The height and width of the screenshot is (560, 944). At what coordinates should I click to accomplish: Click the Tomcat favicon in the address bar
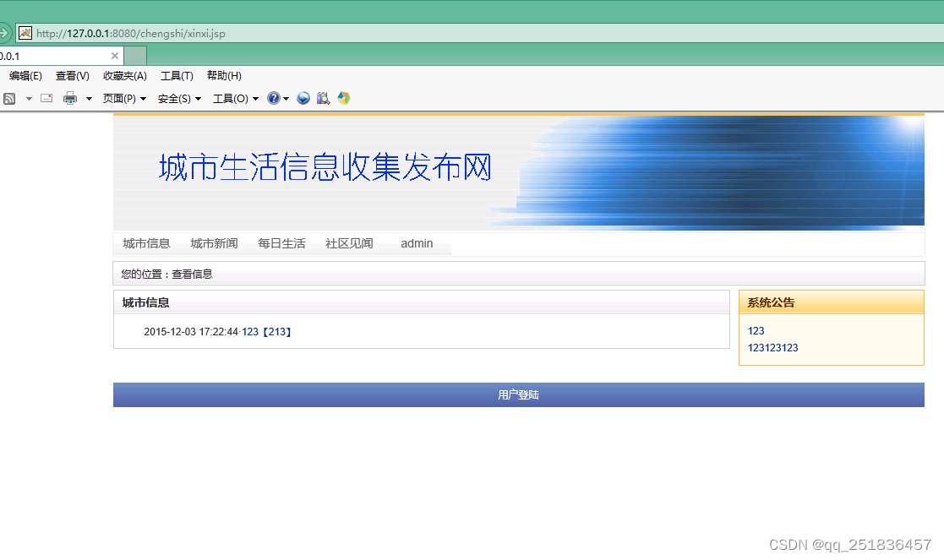(25, 32)
